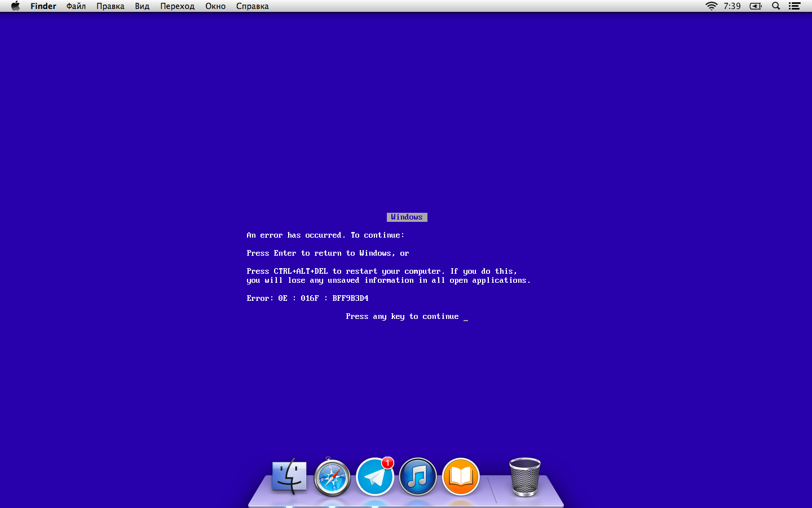The height and width of the screenshot is (508, 812).
Task: Launch Safari from the Dock
Action: 332,477
